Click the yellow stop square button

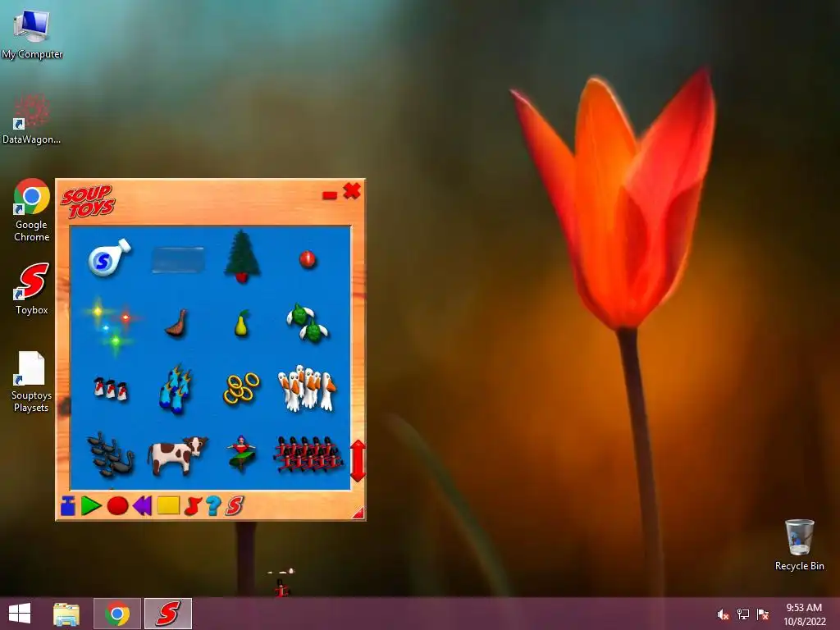[168, 505]
